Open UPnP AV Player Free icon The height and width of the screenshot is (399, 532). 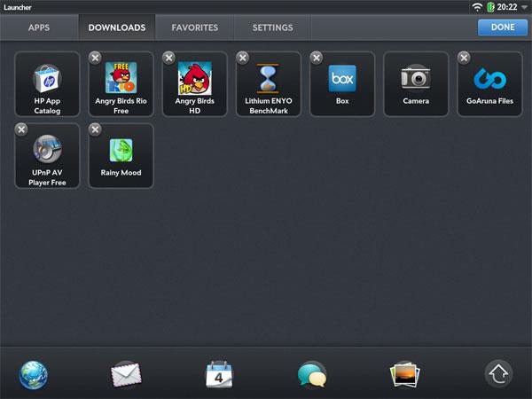click(x=47, y=149)
